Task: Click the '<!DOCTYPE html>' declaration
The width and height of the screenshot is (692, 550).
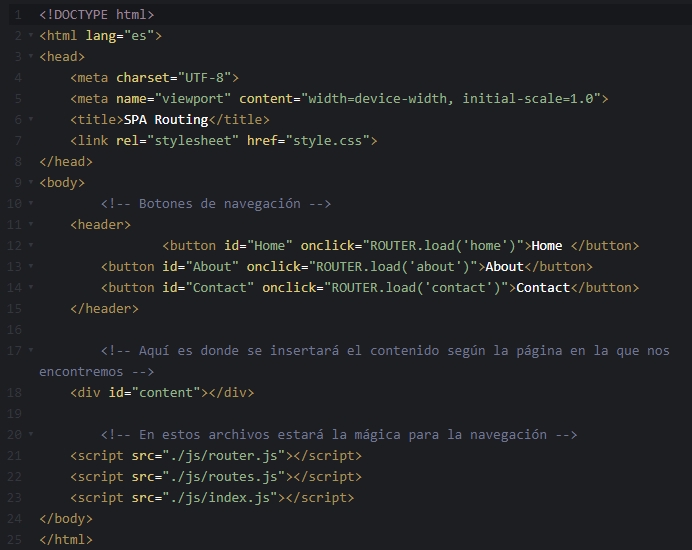Action: [97, 15]
